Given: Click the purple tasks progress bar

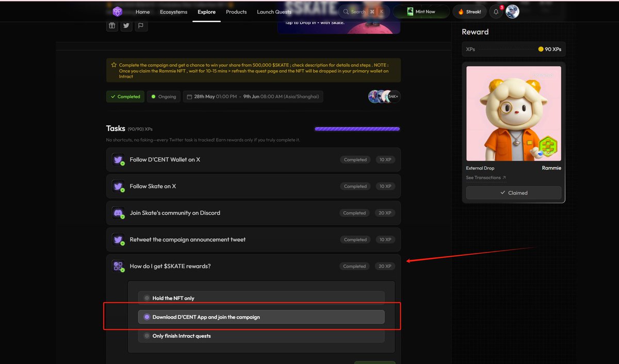Looking at the screenshot, I should click(x=357, y=129).
